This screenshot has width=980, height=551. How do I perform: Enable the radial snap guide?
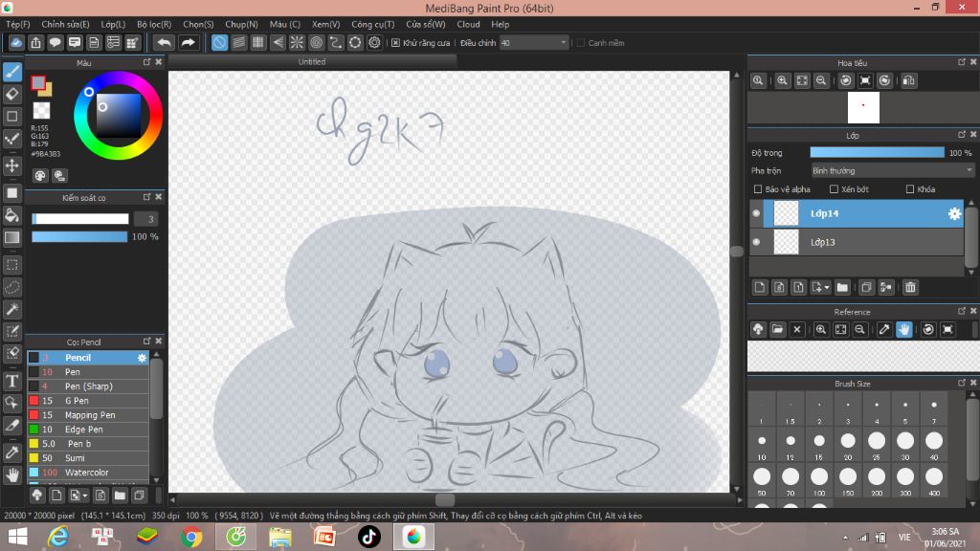297,42
